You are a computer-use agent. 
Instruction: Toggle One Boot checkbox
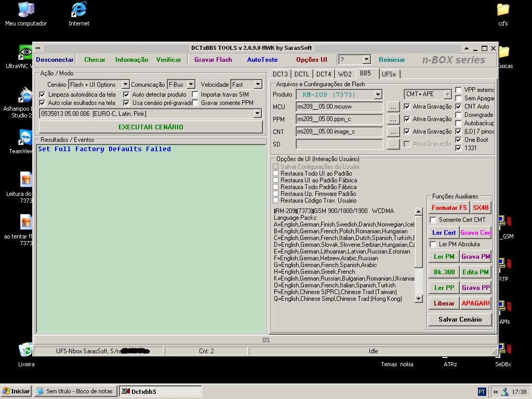458,140
